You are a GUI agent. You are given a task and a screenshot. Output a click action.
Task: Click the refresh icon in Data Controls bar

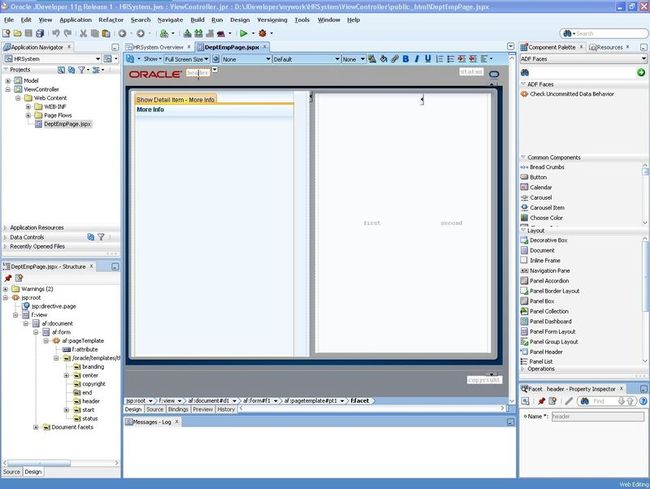click(x=91, y=237)
